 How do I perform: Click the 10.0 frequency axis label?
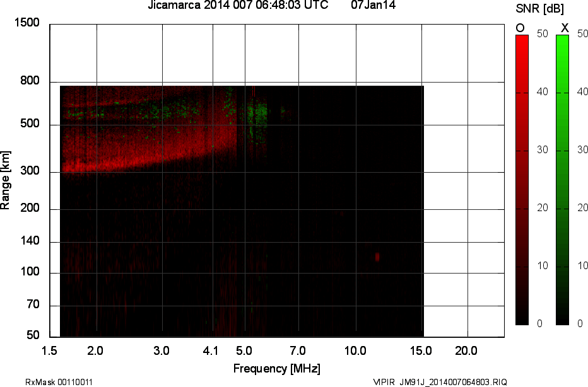[x=355, y=351]
